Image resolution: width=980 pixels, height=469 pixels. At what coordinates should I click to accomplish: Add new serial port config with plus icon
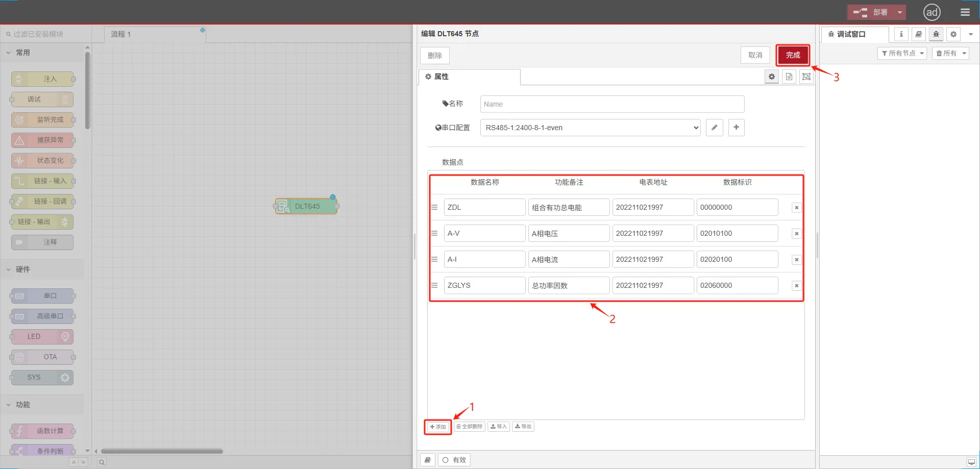[736, 128]
